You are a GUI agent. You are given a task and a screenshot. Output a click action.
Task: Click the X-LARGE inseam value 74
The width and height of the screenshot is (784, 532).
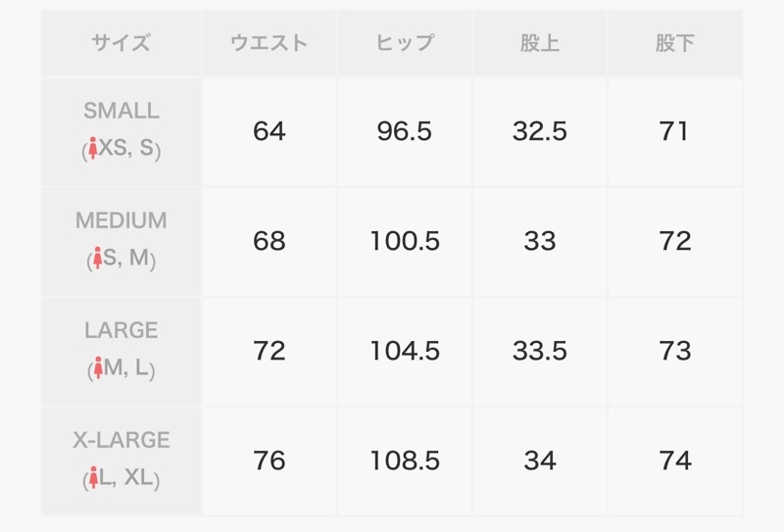click(675, 460)
